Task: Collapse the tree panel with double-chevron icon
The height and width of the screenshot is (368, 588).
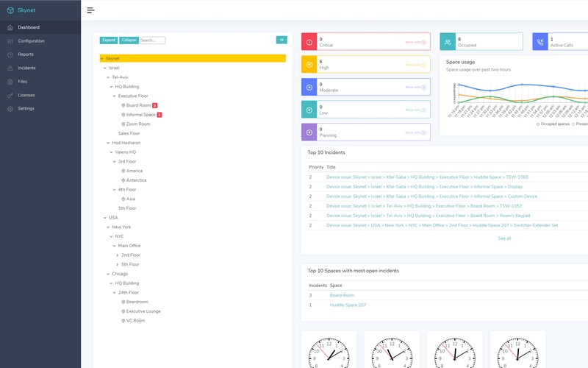Action: tap(281, 40)
